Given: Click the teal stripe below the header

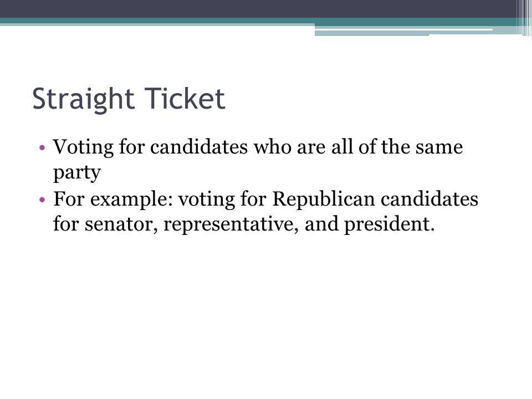Looking at the screenshot, I should (x=258, y=21).
